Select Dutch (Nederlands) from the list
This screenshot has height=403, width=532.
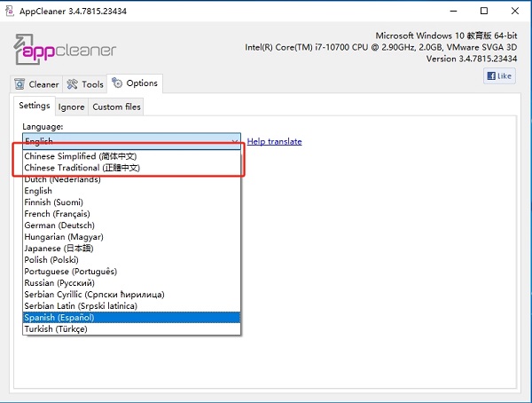click(x=132, y=179)
